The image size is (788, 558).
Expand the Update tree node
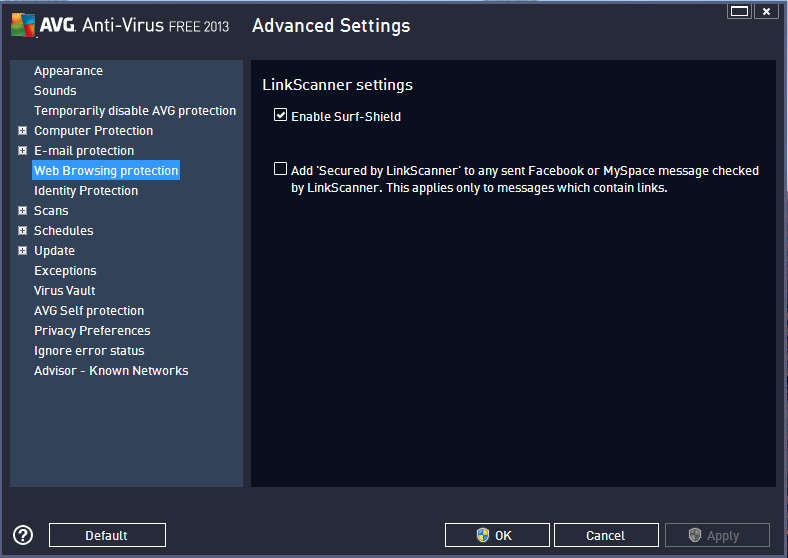[x=22, y=250]
